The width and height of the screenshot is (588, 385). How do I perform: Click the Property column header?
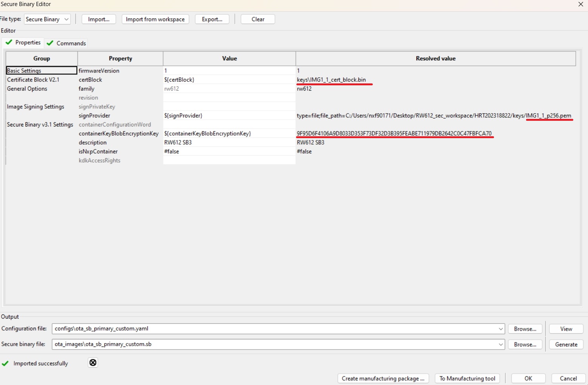(120, 59)
